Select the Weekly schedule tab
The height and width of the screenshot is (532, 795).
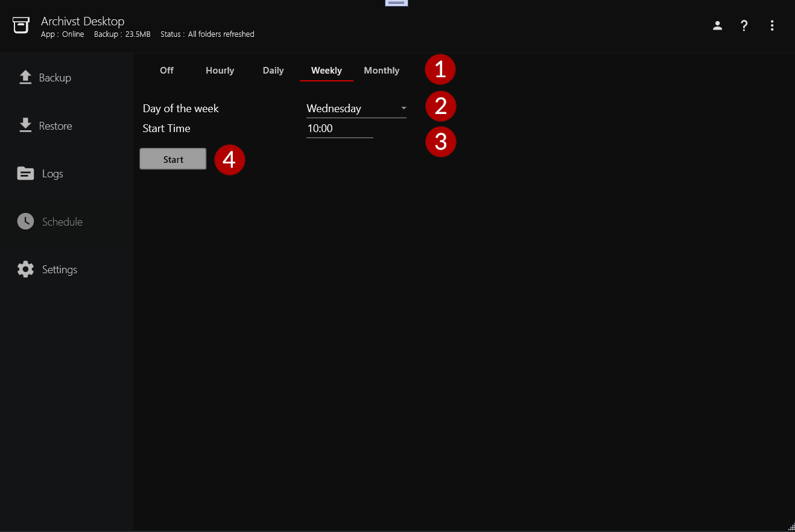coord(326,71)
